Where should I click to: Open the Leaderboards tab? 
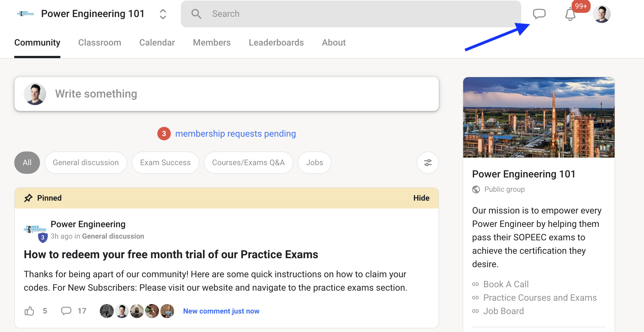click(276, 42)
